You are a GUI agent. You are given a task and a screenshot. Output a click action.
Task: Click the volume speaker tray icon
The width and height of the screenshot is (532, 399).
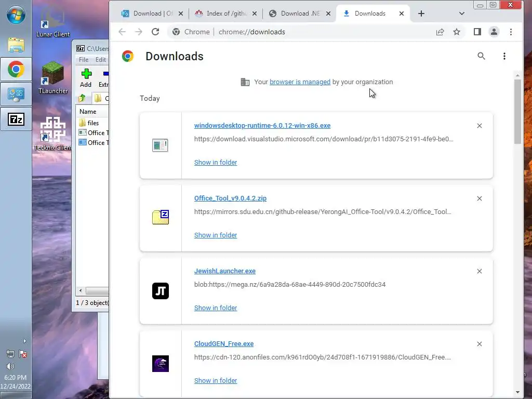click(x=10, y=366)
